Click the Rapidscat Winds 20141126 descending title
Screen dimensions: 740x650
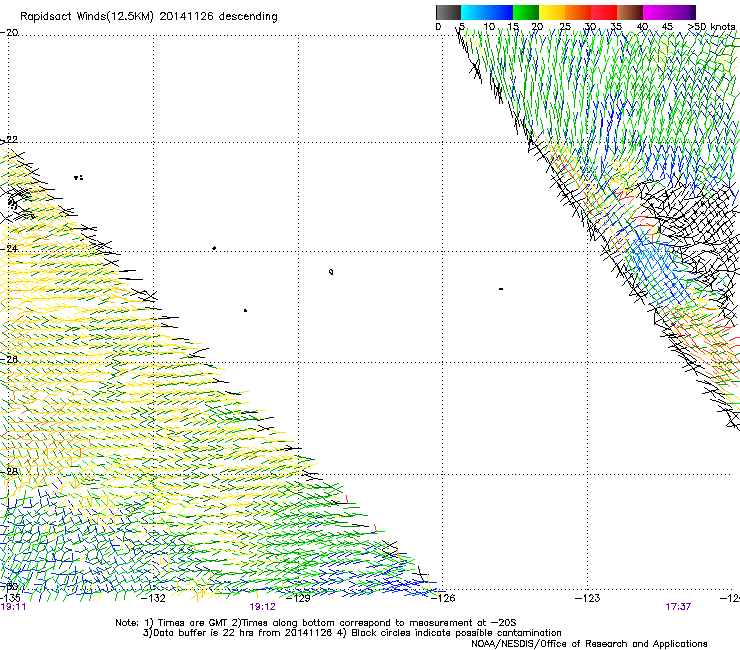pos(149,17)
